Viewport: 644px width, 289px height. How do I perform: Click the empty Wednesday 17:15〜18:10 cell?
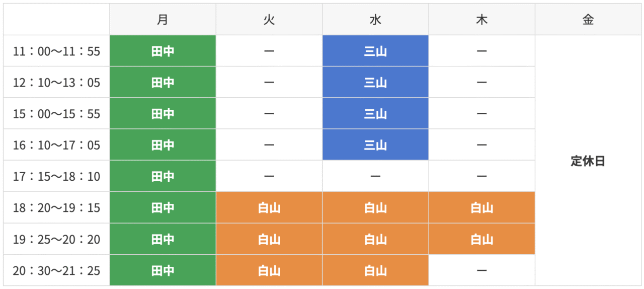(375, 176)
